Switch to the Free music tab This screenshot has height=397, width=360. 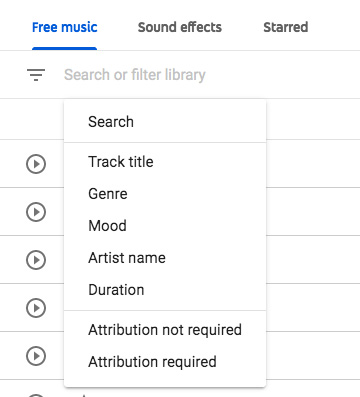pos(65,27)
